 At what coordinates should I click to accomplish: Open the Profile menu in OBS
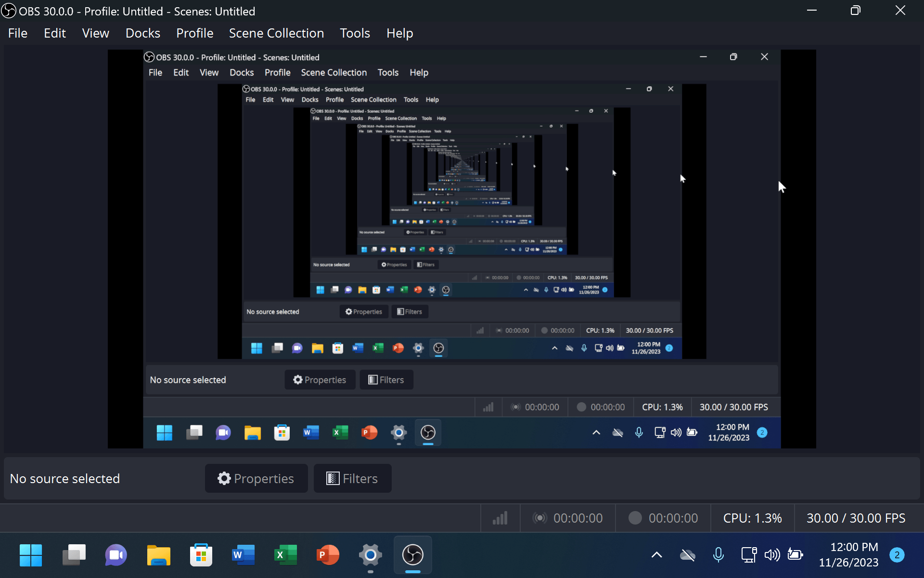tap(194, 33)
